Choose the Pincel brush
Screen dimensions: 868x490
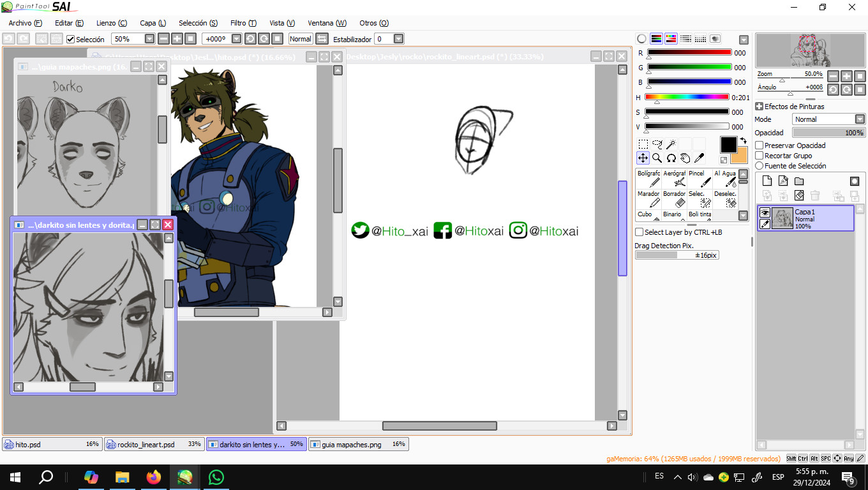tap(700, 179)
